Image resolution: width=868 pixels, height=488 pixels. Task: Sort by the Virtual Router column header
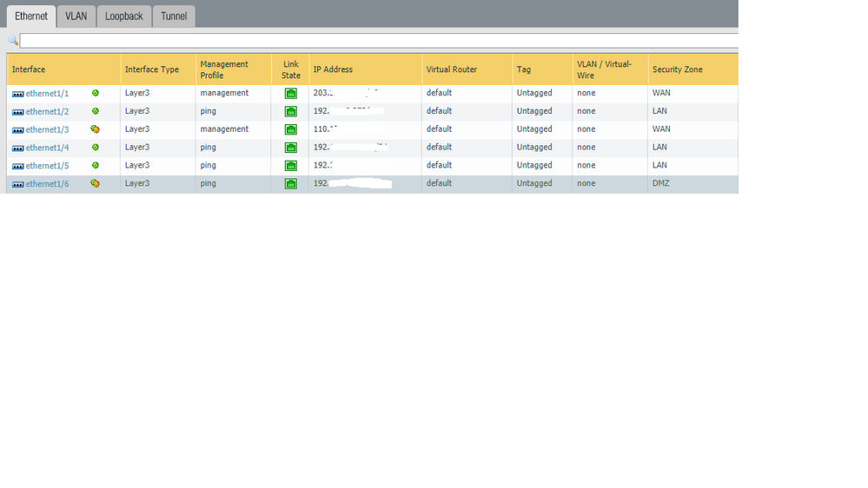(x=467, y=69)
